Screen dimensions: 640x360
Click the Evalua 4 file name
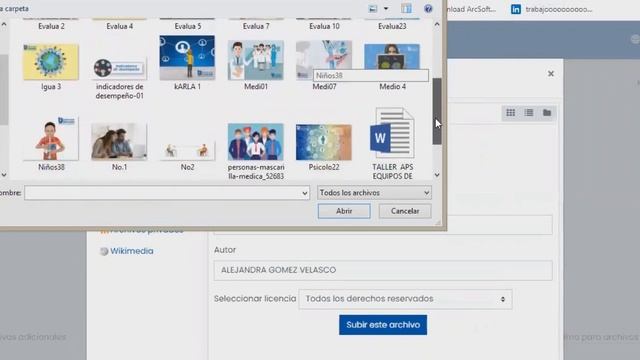[x=120, y=26]
